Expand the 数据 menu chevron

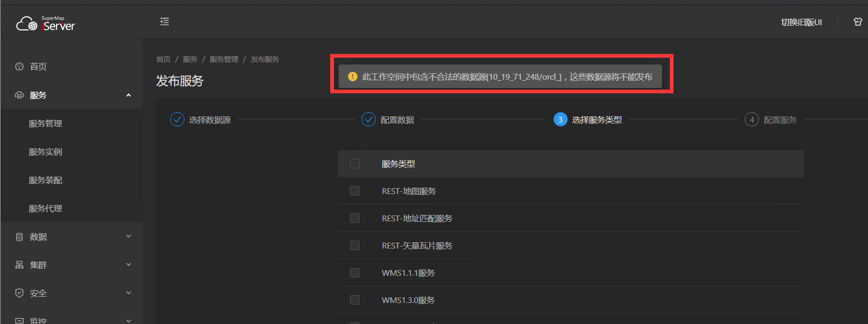pos(128,236)
